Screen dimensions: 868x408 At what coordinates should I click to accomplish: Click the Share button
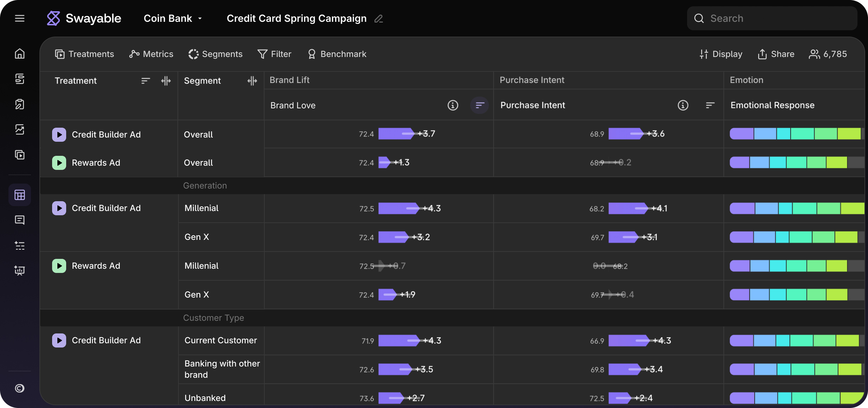point(776,54)
